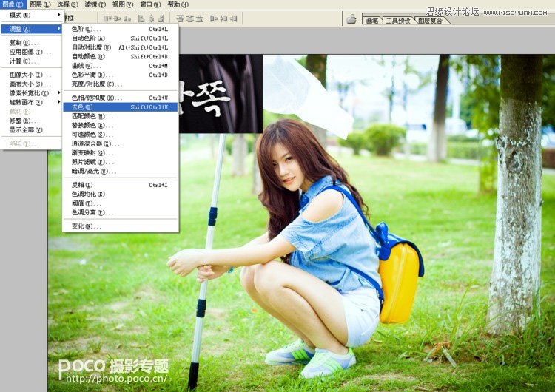Click the Align vertical centers icon

point(118,18)
